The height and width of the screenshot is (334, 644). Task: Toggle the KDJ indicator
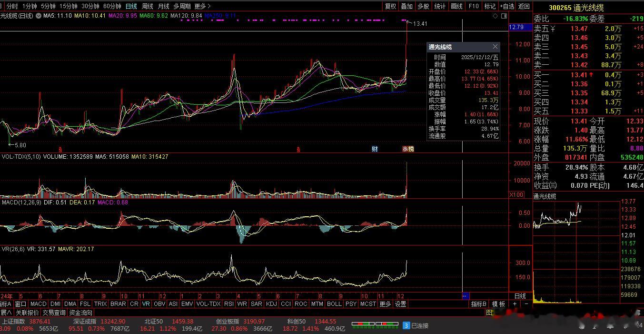click(x=271, y=304)
